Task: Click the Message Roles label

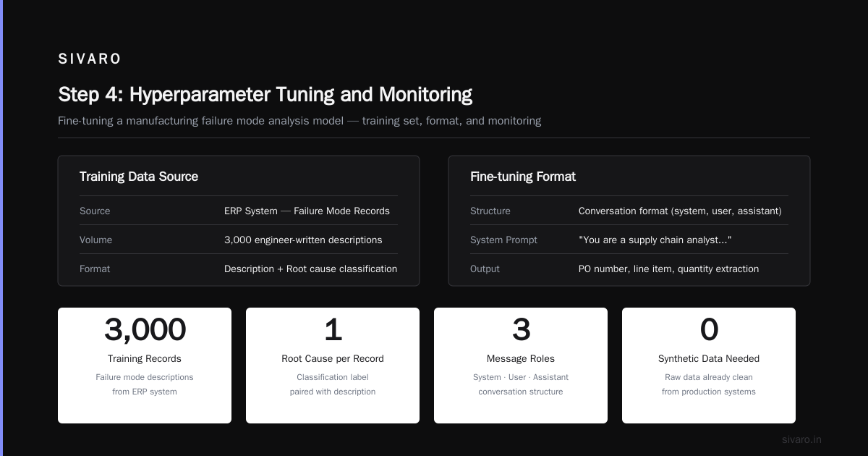Action: click(521, 358)
